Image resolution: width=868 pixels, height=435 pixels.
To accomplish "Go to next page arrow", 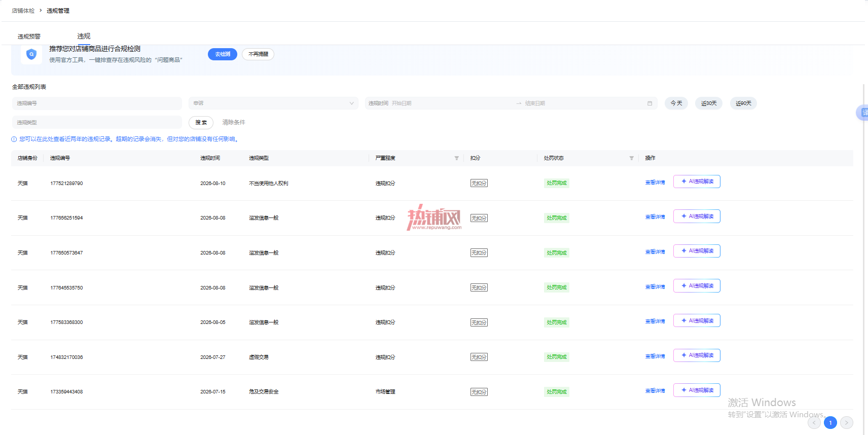I will pos(847,423).
